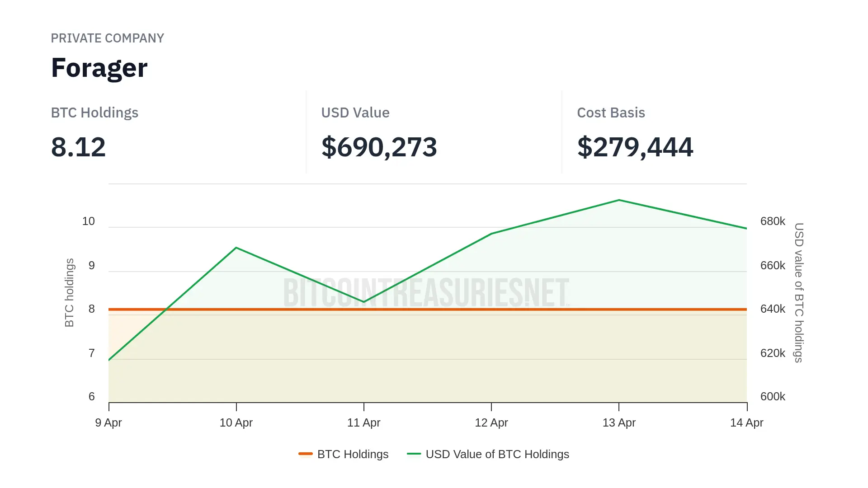Image resolution: width=868 pixels, height=488 pixels.
Task: Select the 9 Apr x-axis label
Action: coord(108,422)
